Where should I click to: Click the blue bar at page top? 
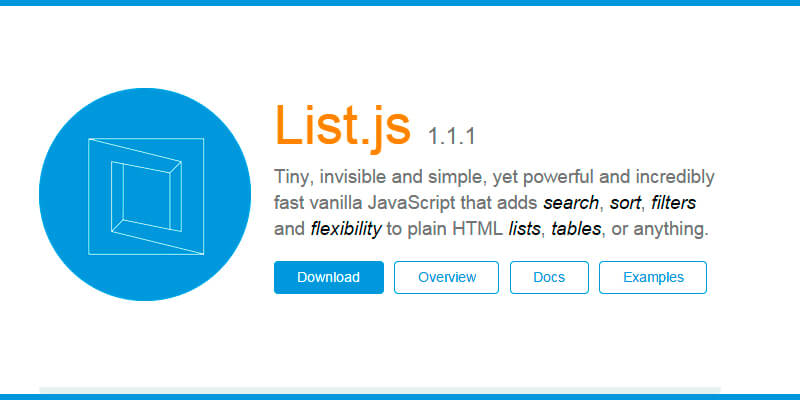400,3
